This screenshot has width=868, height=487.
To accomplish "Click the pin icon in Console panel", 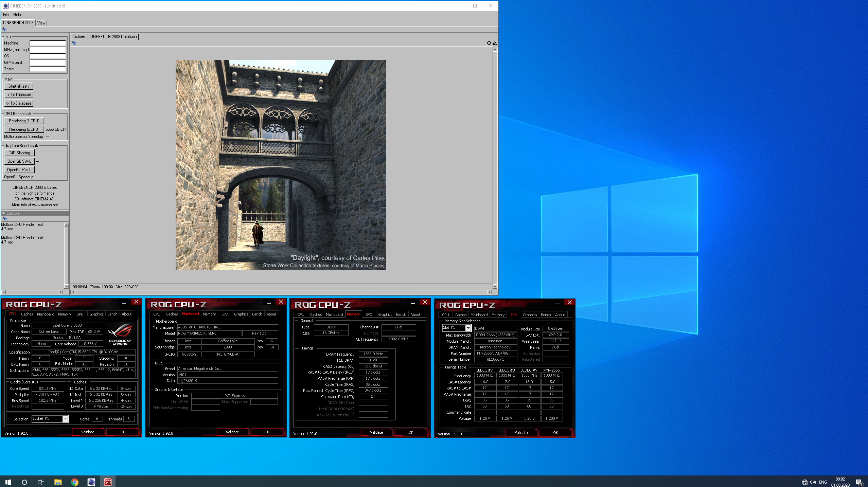I will click(x=4, y=219).
